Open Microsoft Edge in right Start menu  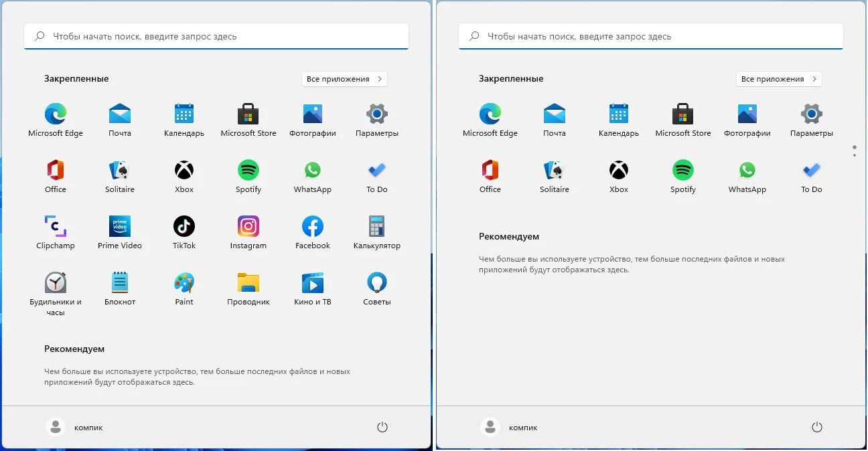pos(490,120)
